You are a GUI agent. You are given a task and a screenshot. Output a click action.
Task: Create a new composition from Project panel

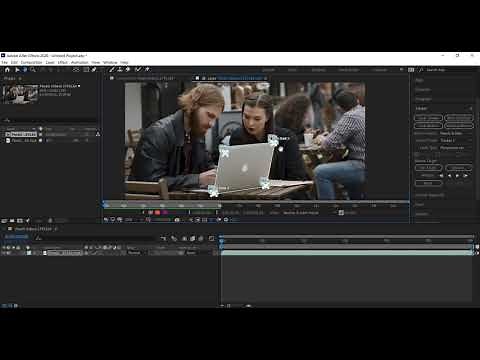click(x=20, y=220)
